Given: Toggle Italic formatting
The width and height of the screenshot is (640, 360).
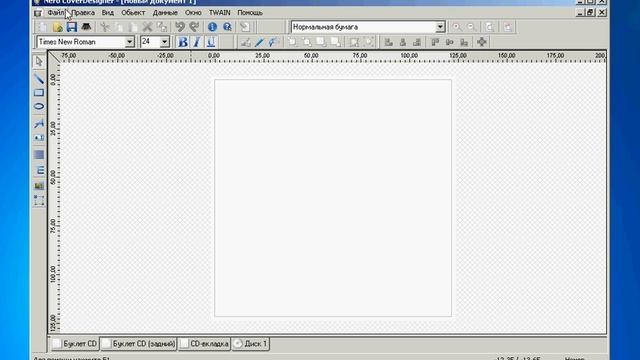Looking at the screenshot, I should [197, 42].
